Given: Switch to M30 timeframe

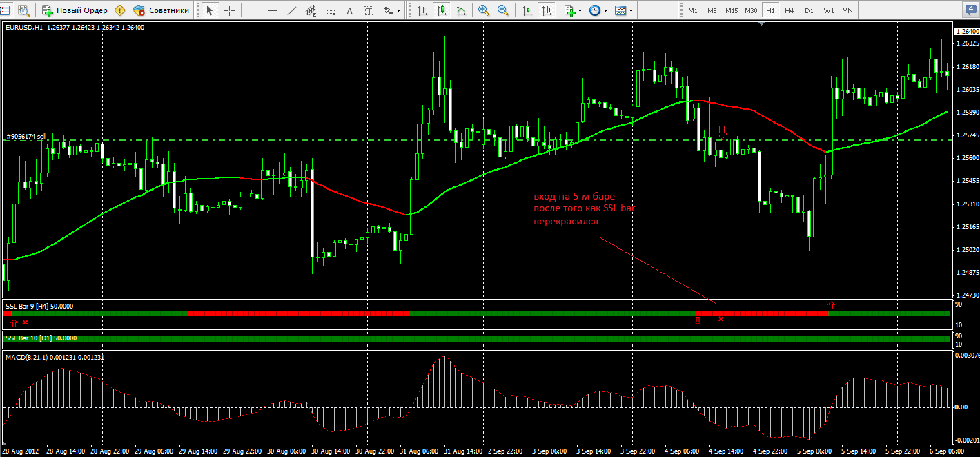Looking at the screenshot, I should point(751,10).
